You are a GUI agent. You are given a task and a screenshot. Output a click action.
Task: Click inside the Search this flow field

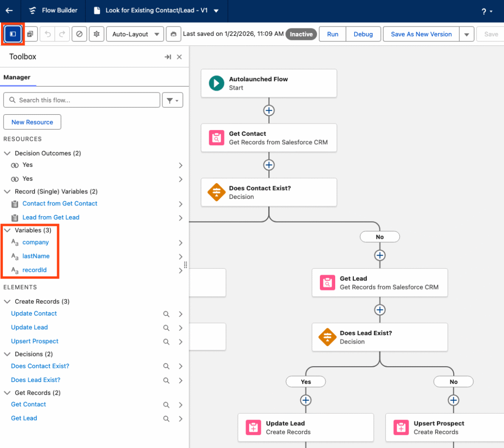[81, 100]
